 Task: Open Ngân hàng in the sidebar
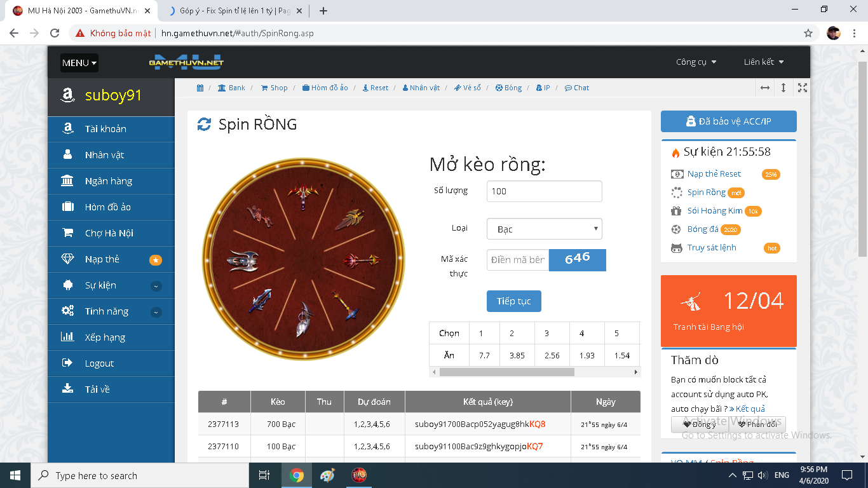pyautogui.click(x=109, y=181)
